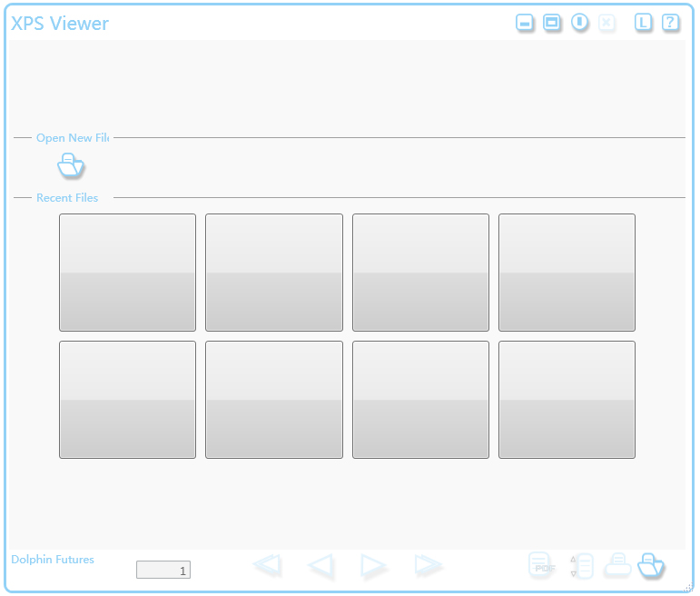Select third recent file thumbnail in top row
Image resolution: width=700 pixels, height=596 pixels.
pyautogui.click(x=420, y=273)
